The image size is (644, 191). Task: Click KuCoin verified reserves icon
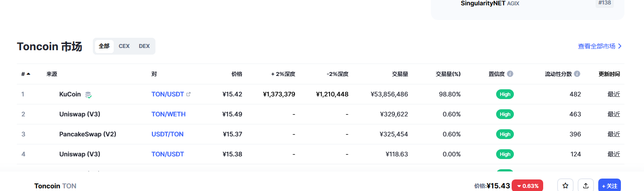pyautogui.click(x=88, y=95)
